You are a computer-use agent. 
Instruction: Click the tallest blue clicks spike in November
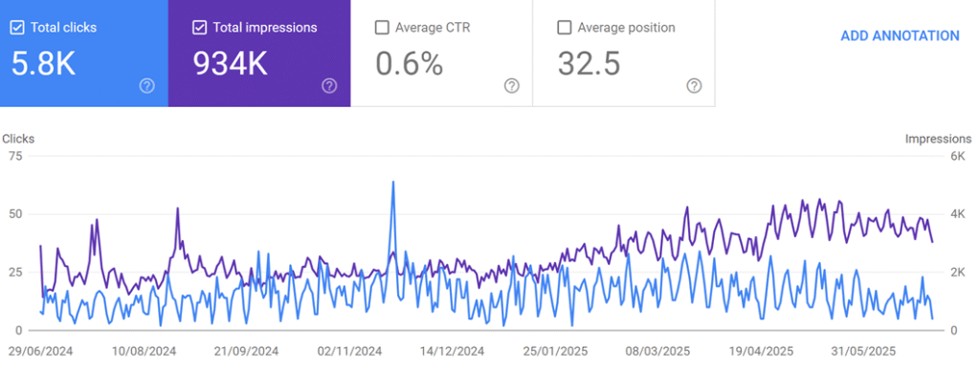coord(392,183)
